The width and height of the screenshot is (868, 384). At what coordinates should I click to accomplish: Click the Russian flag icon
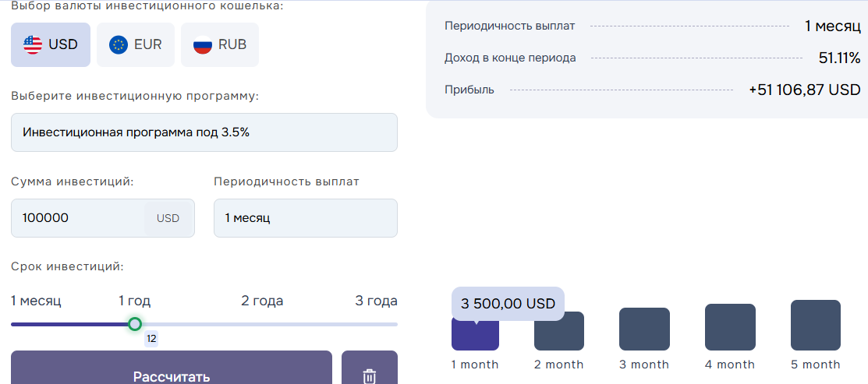[203, 44]
